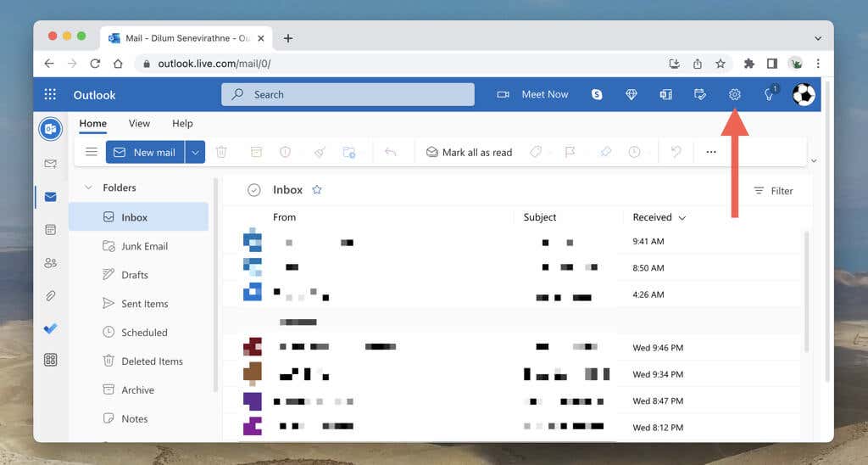
Task: Open the Outlook app launcher grid
Action: pos(50,94)
